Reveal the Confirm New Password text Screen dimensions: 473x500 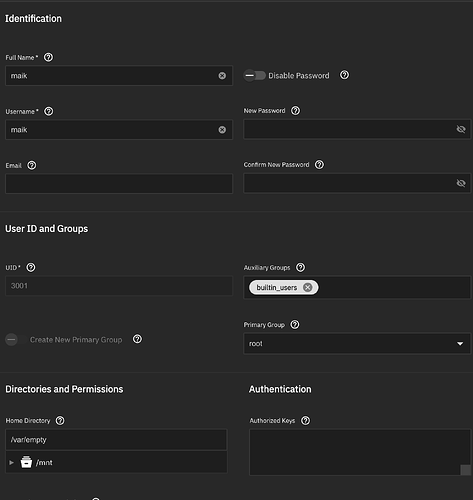[461, 183]
